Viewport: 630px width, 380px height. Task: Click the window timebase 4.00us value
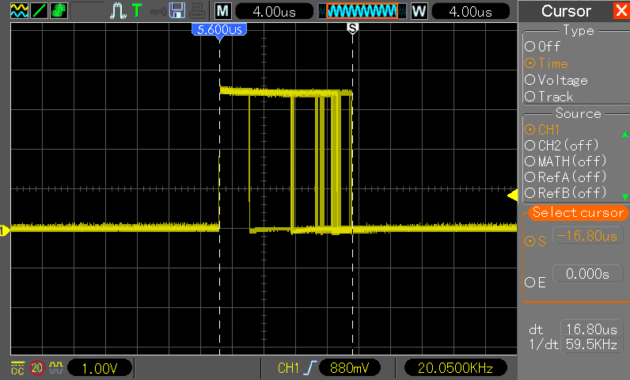pos(470,11)
